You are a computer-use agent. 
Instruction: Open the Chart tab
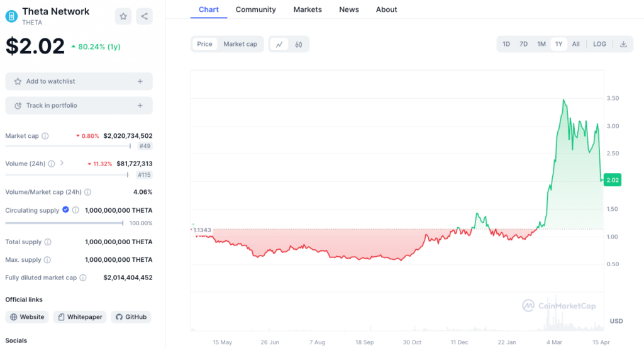coord(209,9)
